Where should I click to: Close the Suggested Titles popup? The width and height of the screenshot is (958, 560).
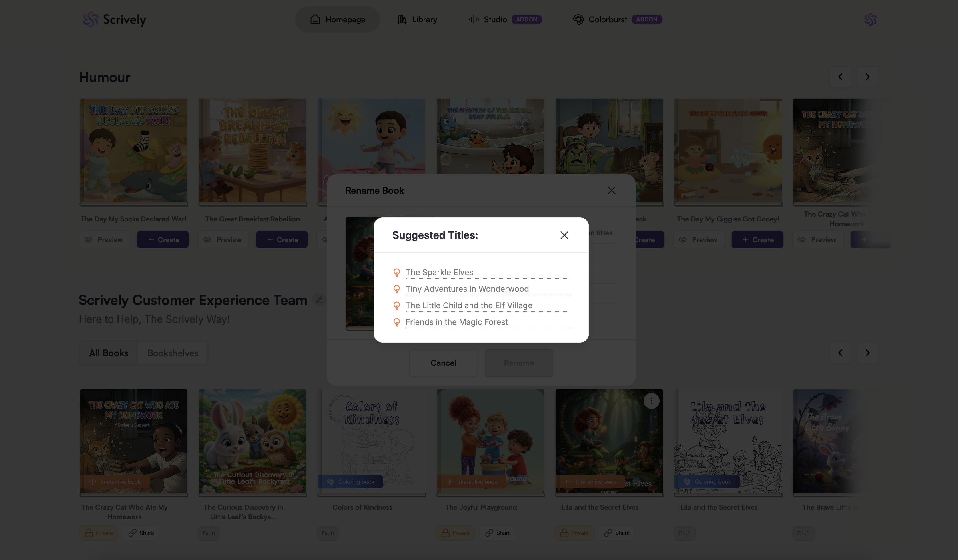[x=564, y=235]
